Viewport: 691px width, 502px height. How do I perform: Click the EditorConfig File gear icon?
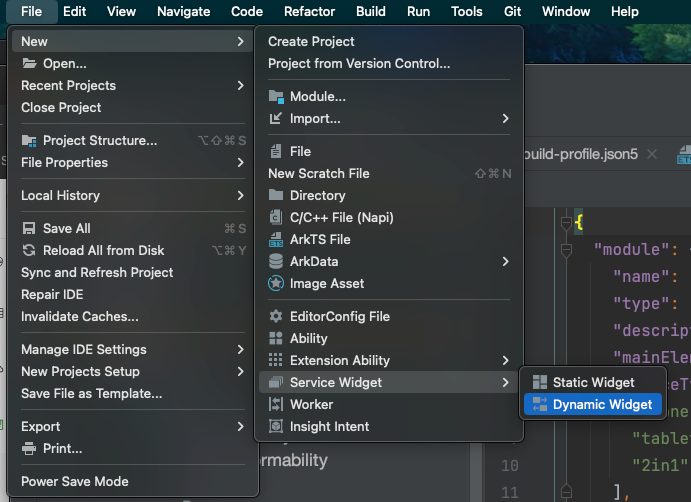(276, 316)
